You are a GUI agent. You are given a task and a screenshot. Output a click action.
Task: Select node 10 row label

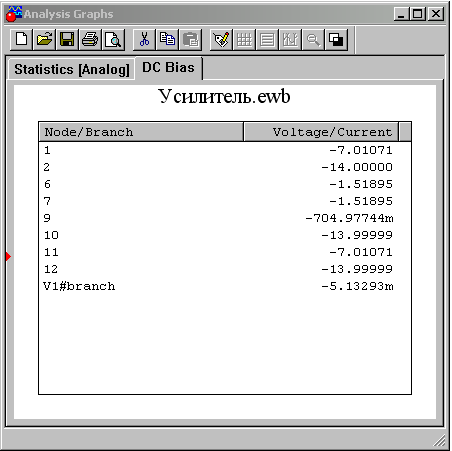(51, 235)
